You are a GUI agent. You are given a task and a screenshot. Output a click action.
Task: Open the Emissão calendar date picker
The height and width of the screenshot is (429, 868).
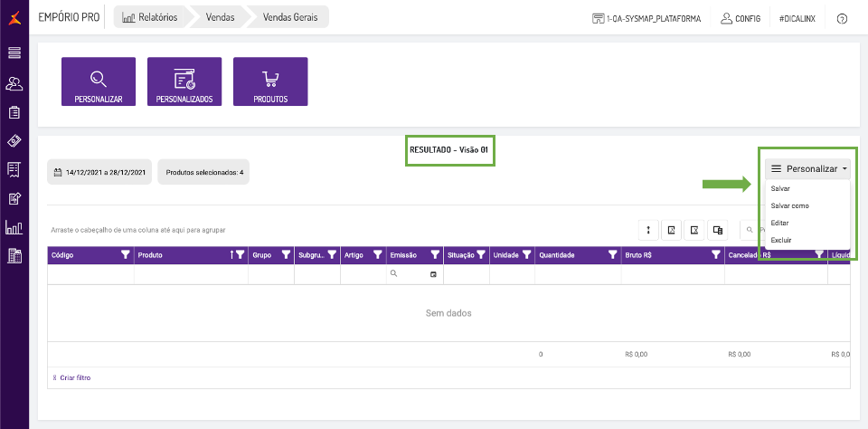pos(433,273)
